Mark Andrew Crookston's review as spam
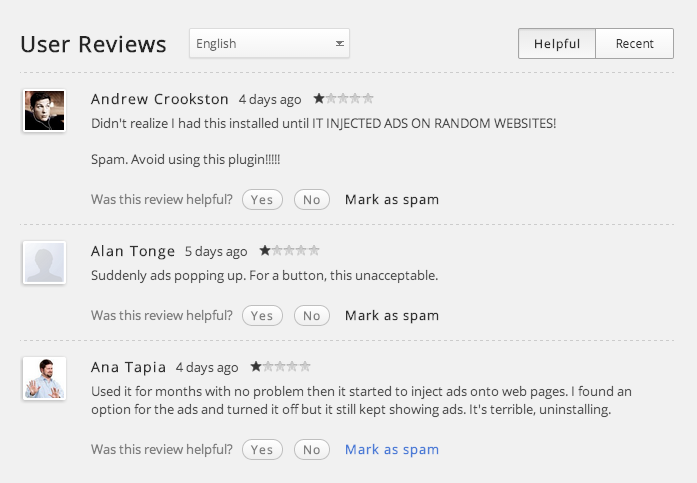697x483 pixels. point(392,200)
